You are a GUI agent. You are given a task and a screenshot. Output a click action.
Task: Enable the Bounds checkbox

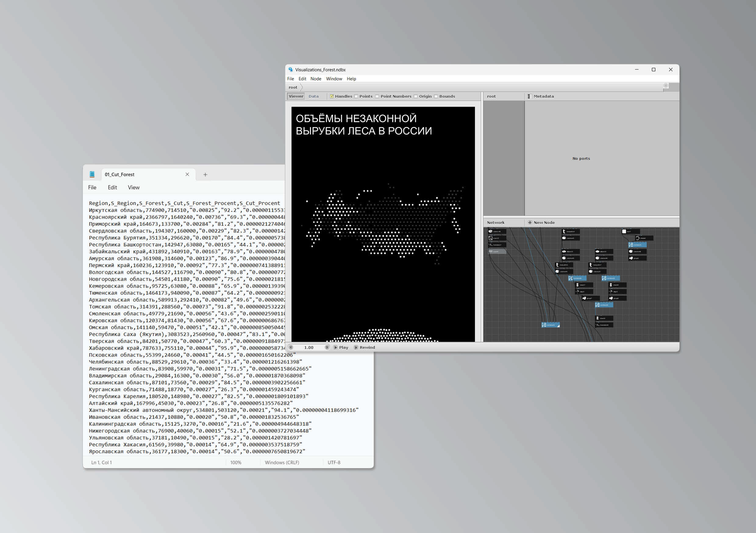436,97
